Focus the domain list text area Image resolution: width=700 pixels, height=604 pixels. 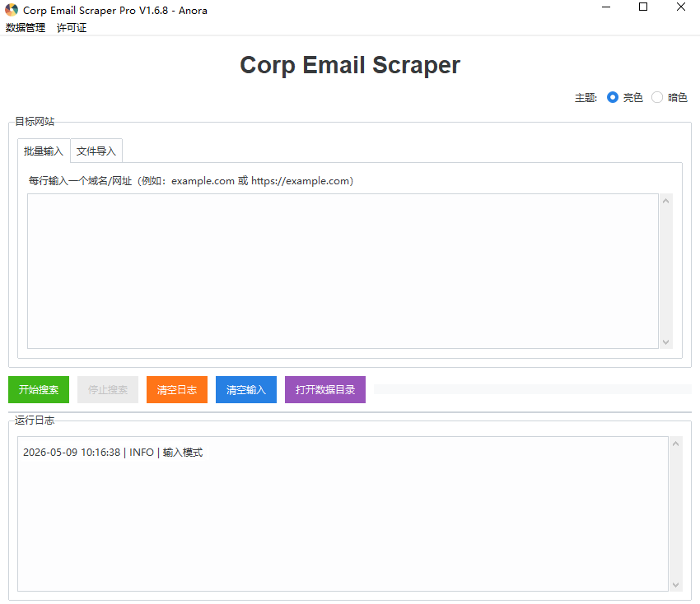pos(343,271)
